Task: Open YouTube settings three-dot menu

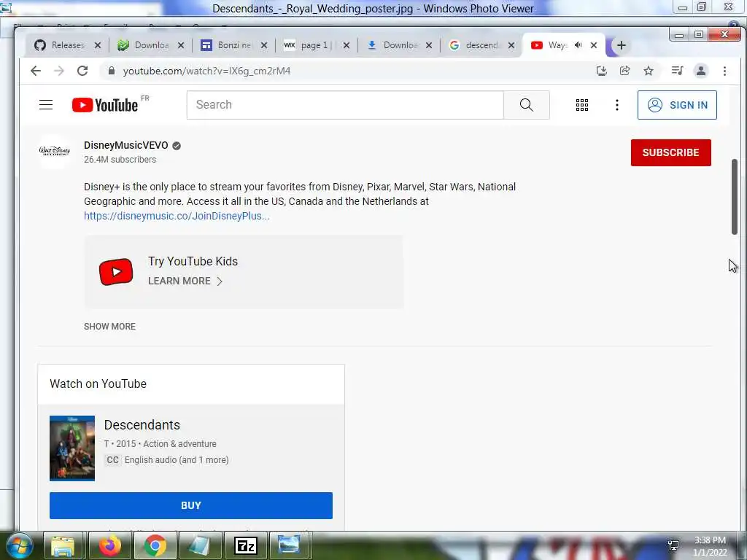Action: click(617, 105)
